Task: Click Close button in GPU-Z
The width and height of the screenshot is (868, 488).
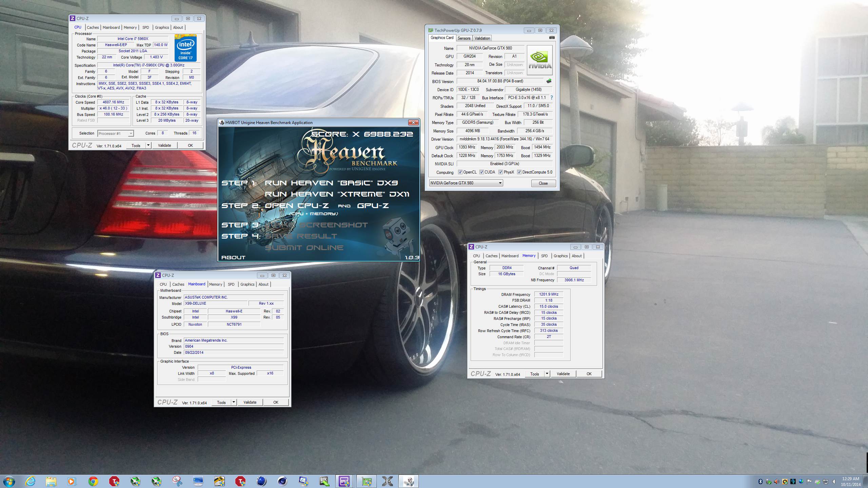Action: pos(543,183)
